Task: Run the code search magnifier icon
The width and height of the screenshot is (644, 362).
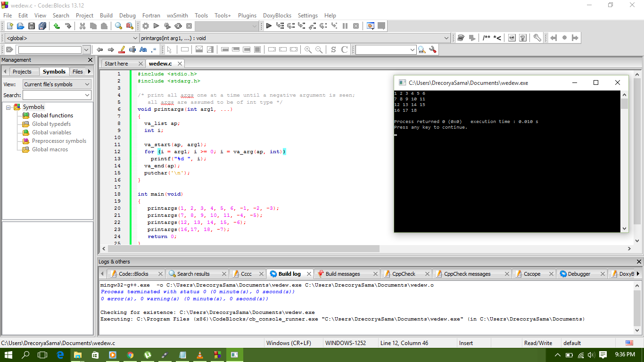Action: click(421, 49)
